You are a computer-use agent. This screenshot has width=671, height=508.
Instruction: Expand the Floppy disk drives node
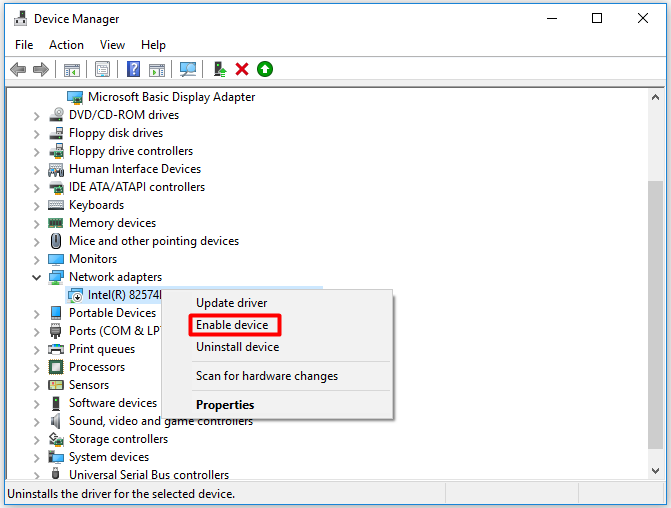pyautogui.click(x=37, y=134)
